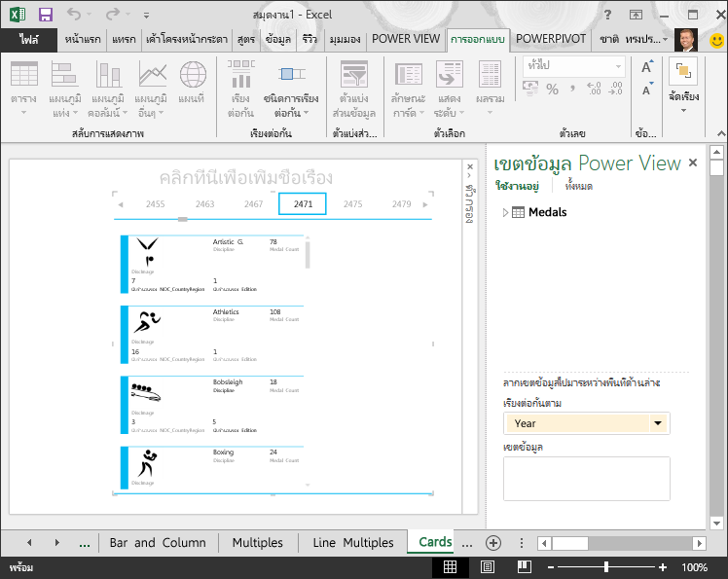This screenshot has width=728, height=579.
Task: Select the Artistic G. discipline card
Action: [x=212, y=264]
